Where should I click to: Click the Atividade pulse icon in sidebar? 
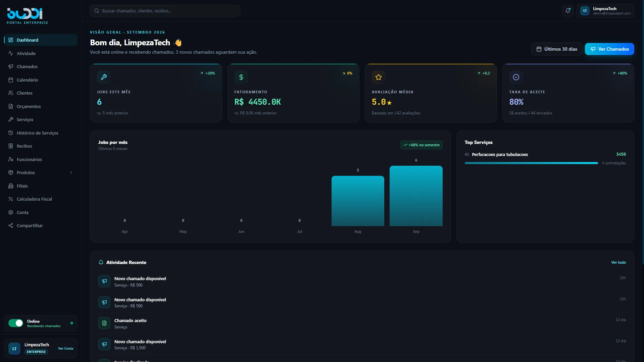(x=11, y=53)
